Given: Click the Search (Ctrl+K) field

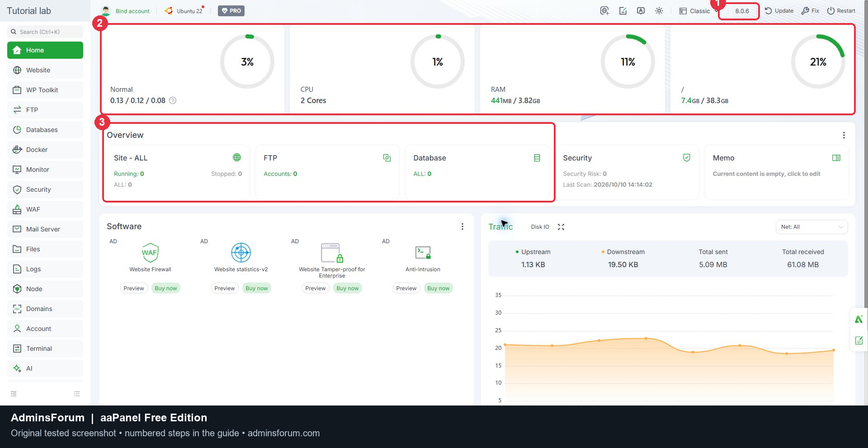Looking at the screenshot, I should pyautogui.click(x=45, y=32).
